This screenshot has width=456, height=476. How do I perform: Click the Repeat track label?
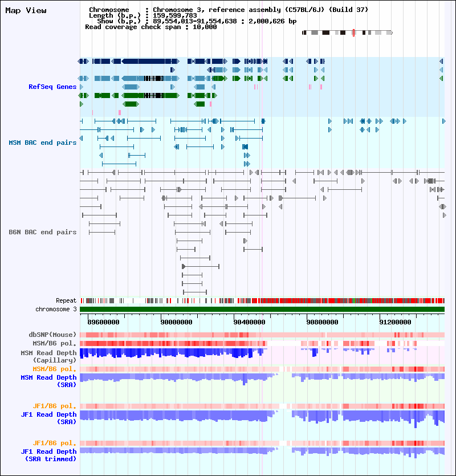click(66, 300)
